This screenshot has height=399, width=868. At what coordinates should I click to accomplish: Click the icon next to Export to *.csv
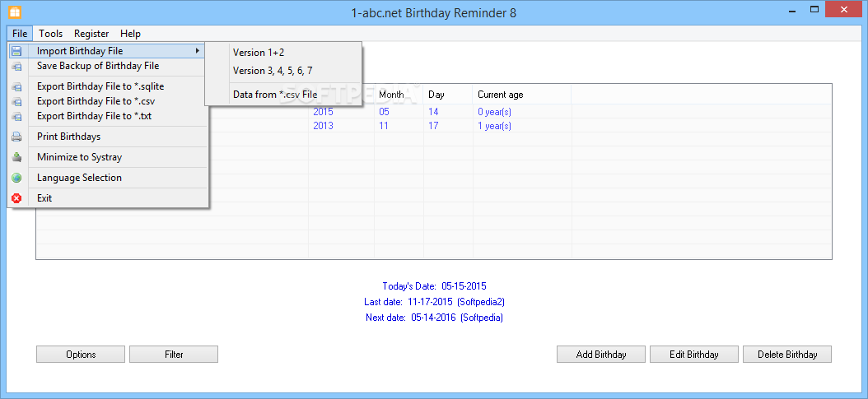16,102
